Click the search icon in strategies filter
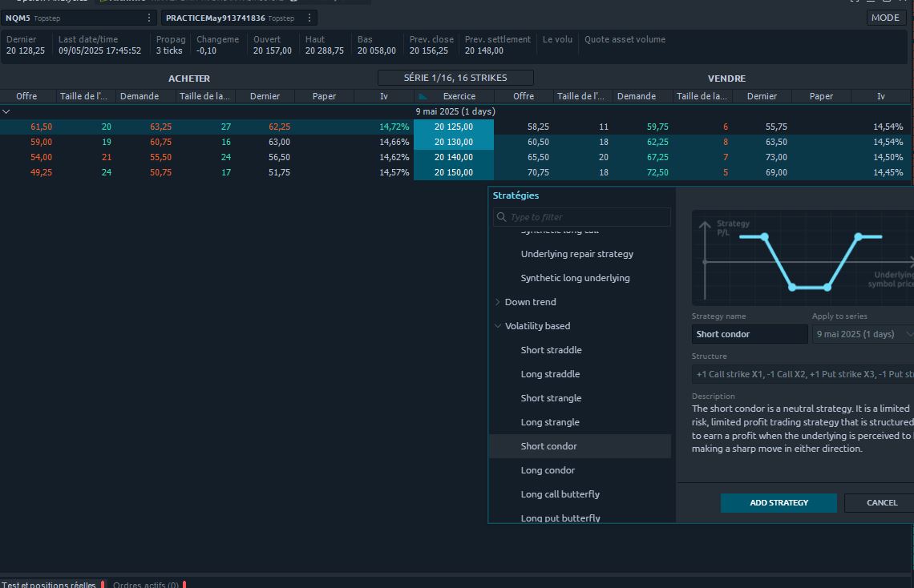 coord(501,217)
